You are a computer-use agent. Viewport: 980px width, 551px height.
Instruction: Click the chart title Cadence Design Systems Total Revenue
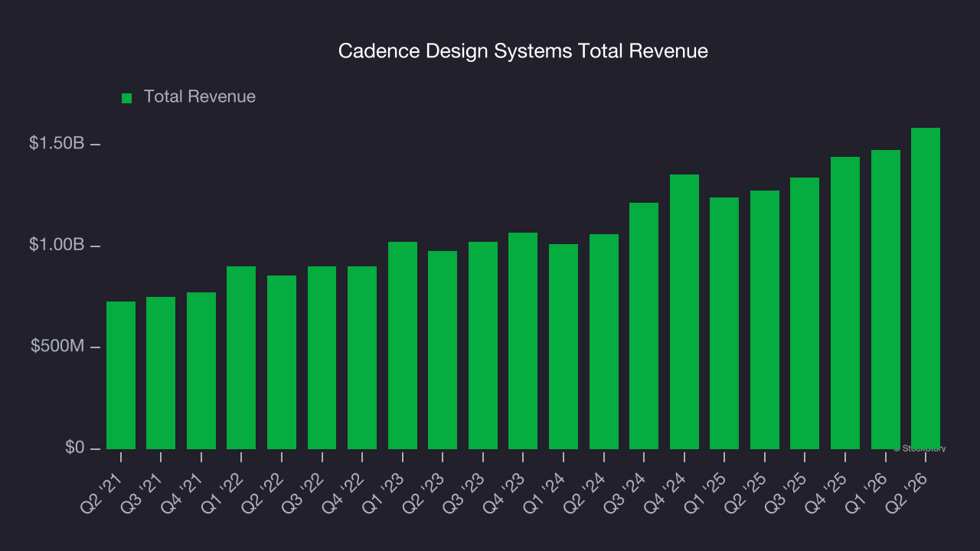tap(523, 51)
